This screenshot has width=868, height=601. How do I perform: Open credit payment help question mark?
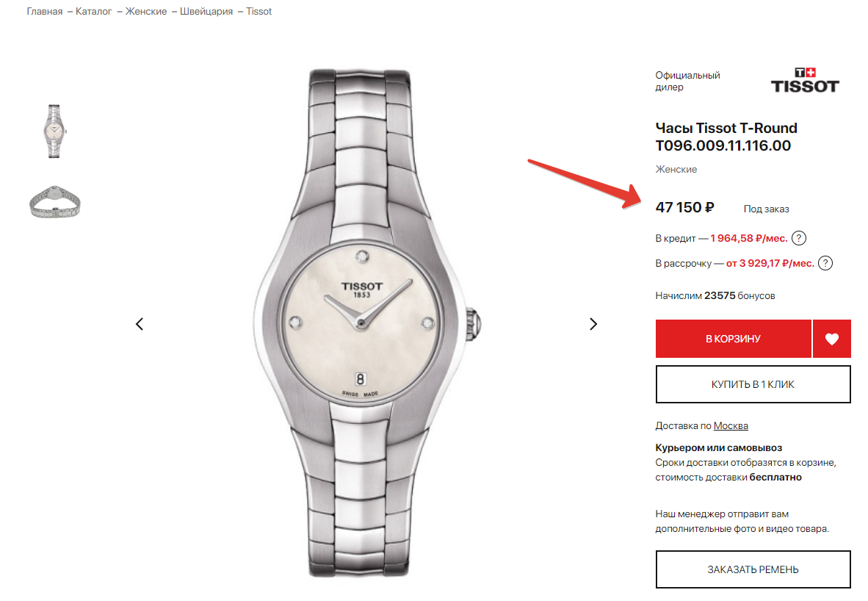[x=800, y=238]
